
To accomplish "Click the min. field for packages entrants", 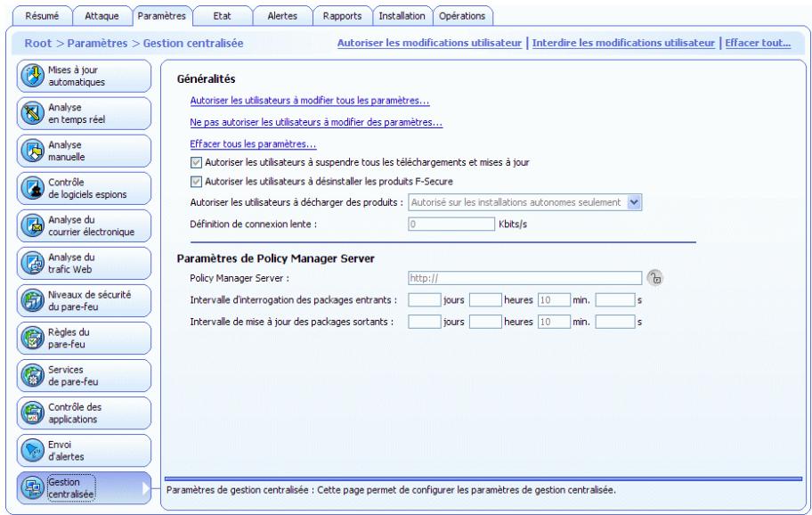I will [x=554, y=300].
